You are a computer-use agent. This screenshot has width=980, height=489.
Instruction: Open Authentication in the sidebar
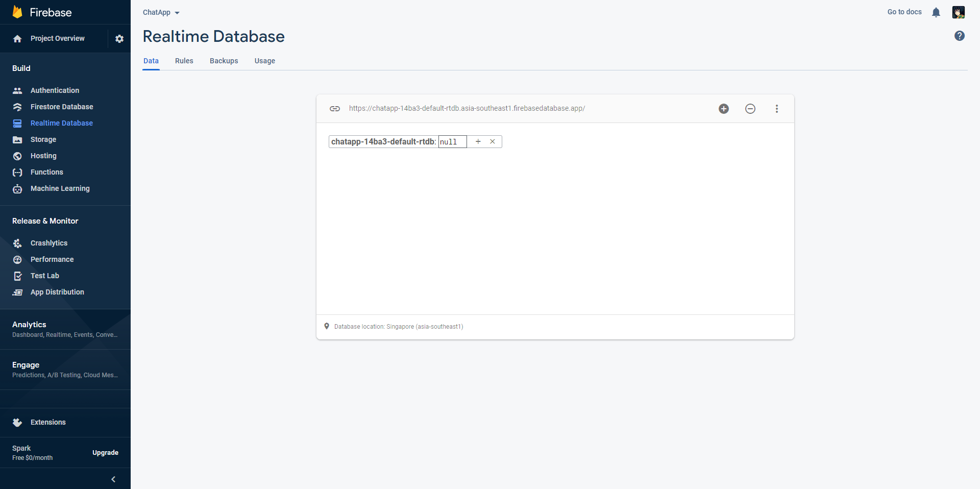pyautogui.click(x=55, y=90)
